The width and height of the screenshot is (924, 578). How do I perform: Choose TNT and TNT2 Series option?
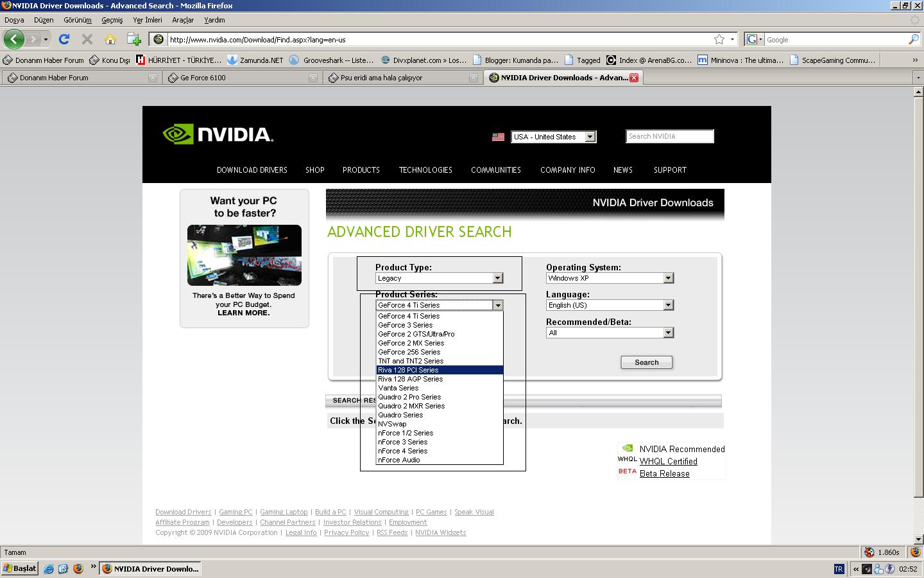(x=440, y=361)
